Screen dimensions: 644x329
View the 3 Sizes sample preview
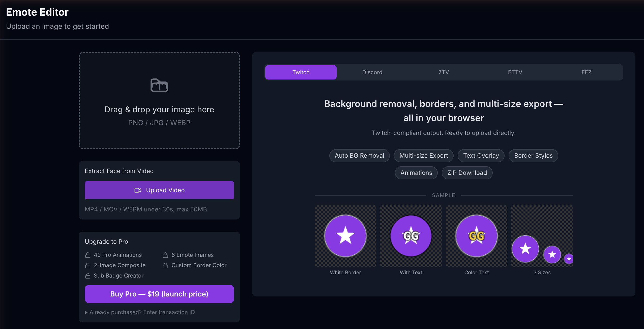[x=542, y=236]
